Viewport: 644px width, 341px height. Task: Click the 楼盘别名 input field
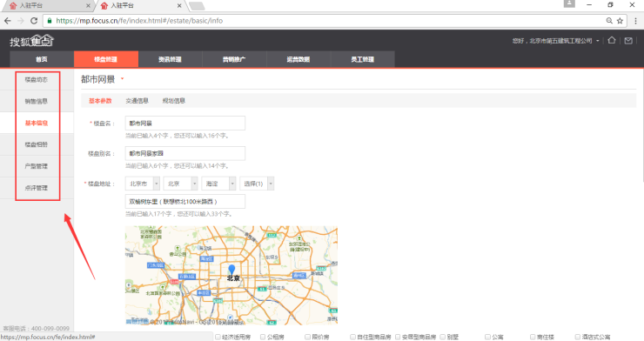185,153
